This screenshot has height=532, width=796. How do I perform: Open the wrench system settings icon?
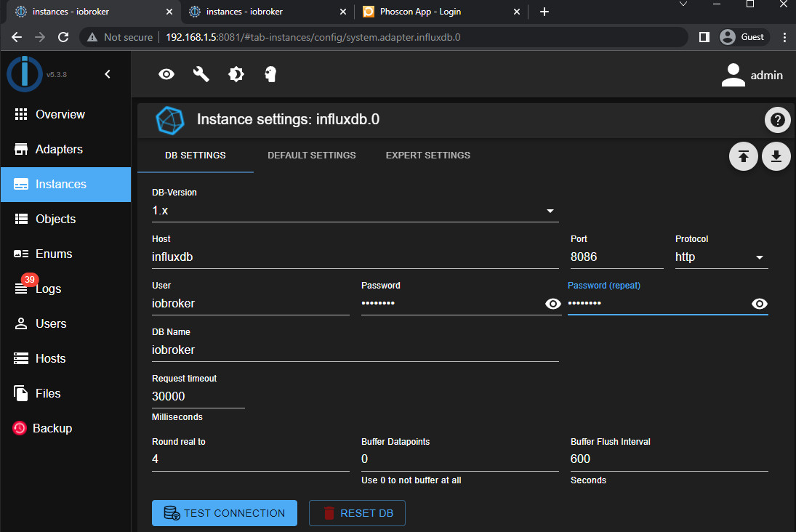[201, 75]
